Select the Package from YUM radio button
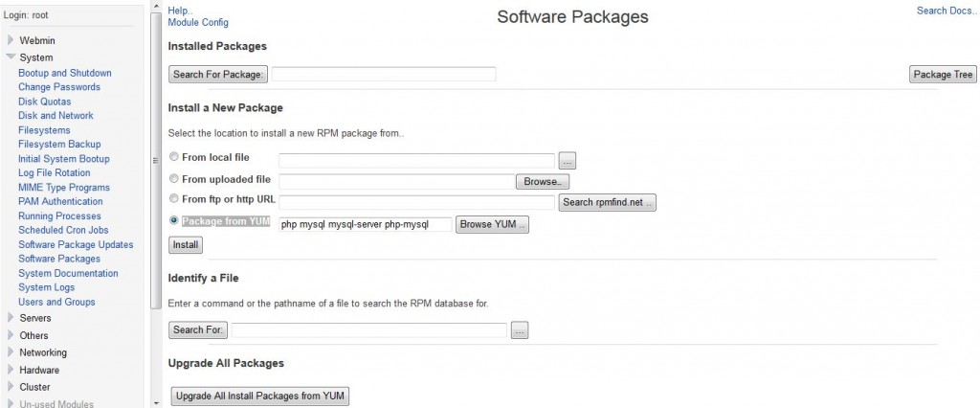Screen dimensions: 980x408 pos(173,221)
